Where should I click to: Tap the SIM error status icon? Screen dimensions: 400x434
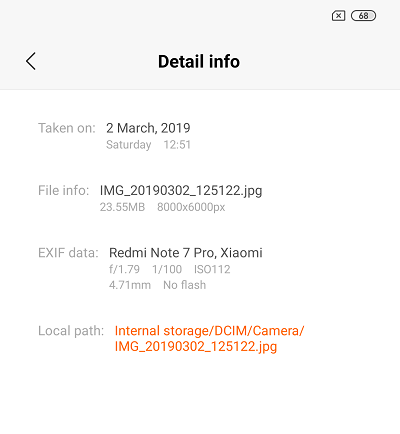coord(338,16)
